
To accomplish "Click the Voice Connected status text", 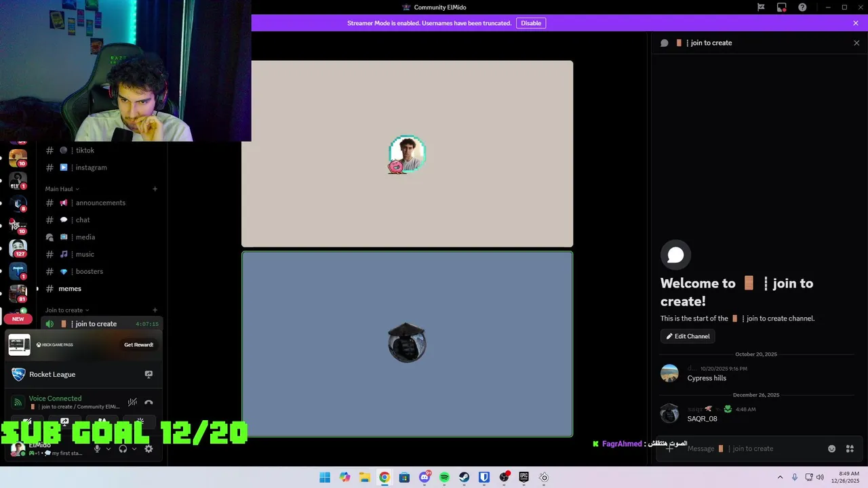I will coord(55,399).
